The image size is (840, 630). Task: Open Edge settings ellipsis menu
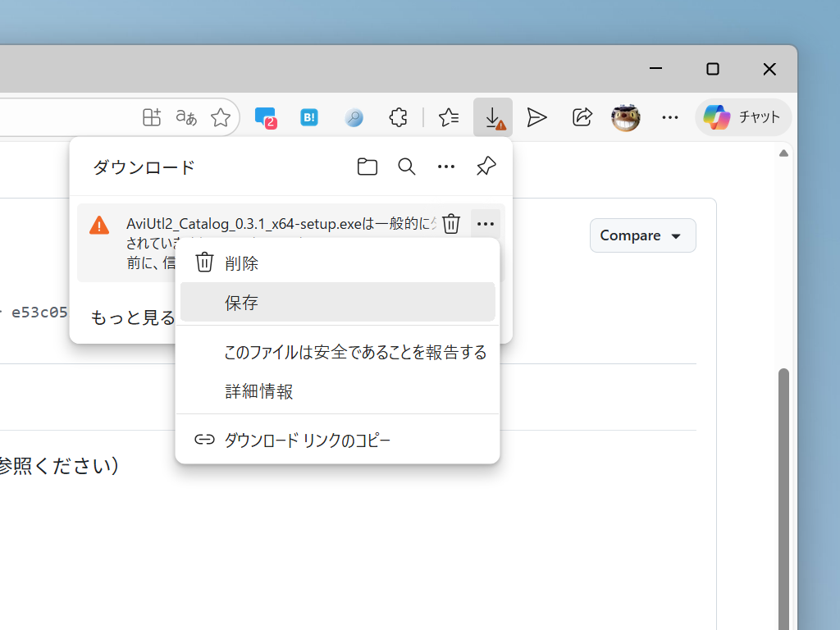[669, 117]
